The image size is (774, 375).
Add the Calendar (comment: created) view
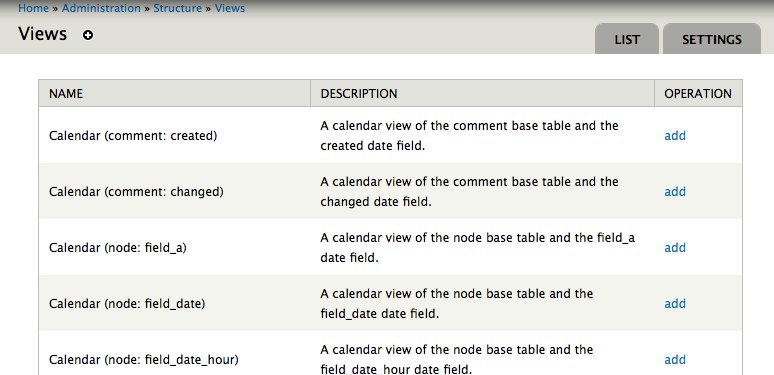[x=675, y=135]
